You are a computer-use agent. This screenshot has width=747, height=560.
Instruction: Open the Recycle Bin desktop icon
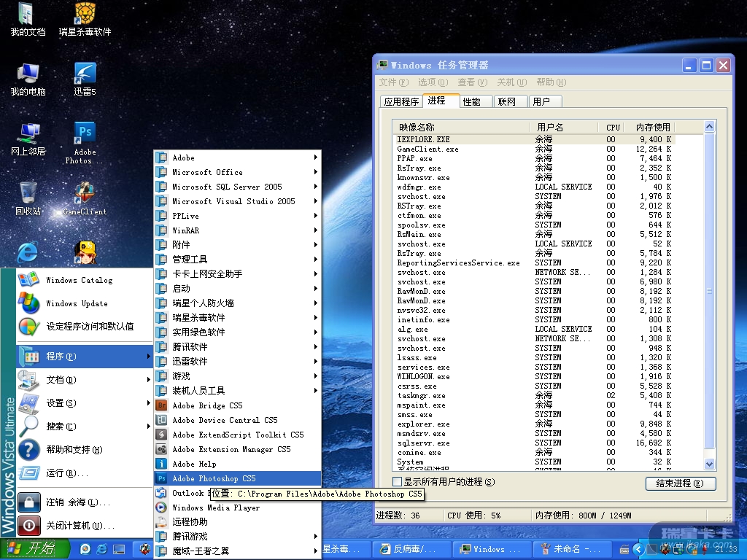pos(28,192)
